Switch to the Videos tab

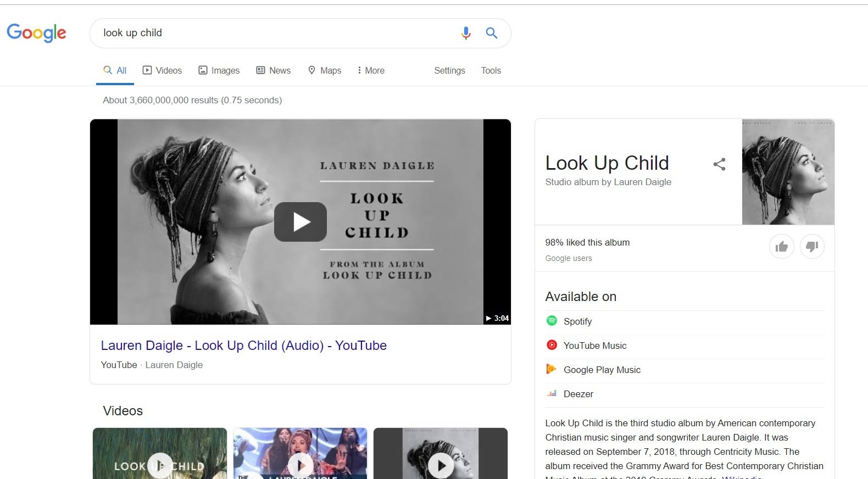point(162,70)
